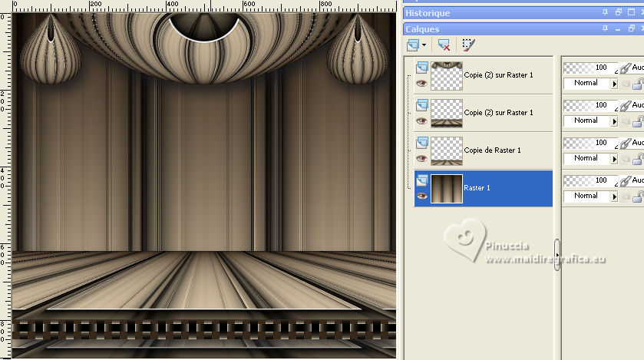Expand the new layer type dropdown arrow
Screen dimensions: 644x360
coord(424,45)
